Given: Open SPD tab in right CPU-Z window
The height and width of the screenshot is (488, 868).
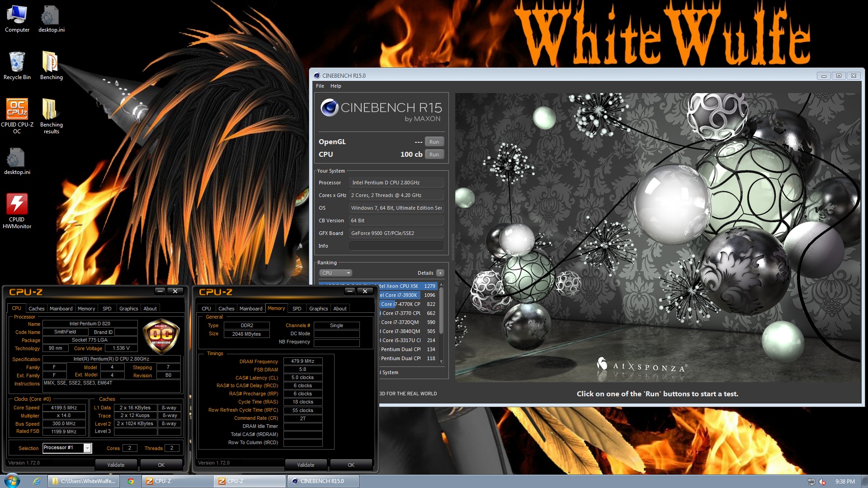Looking at the screenshot, I should tap(297, 309).
